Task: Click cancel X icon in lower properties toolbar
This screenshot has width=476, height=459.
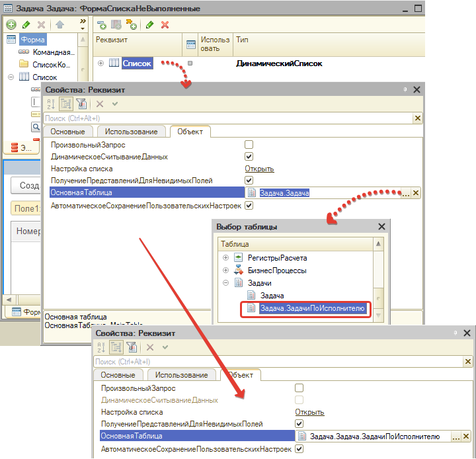Action: tap(150, 347)
